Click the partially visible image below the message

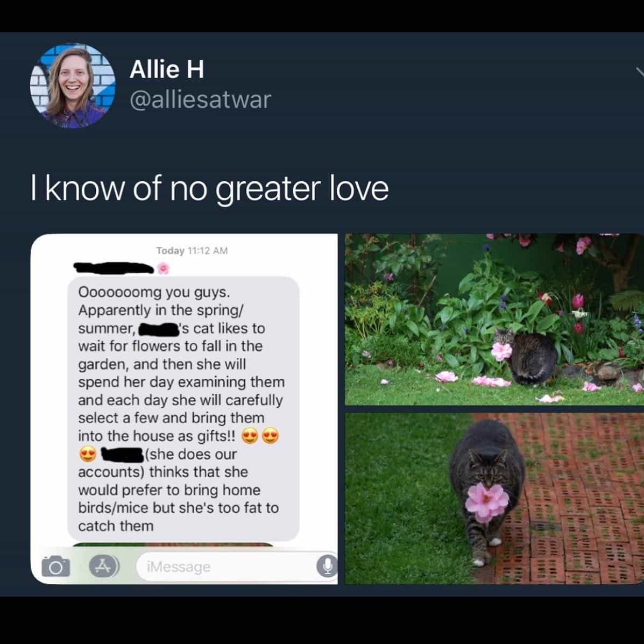[173, 545]
